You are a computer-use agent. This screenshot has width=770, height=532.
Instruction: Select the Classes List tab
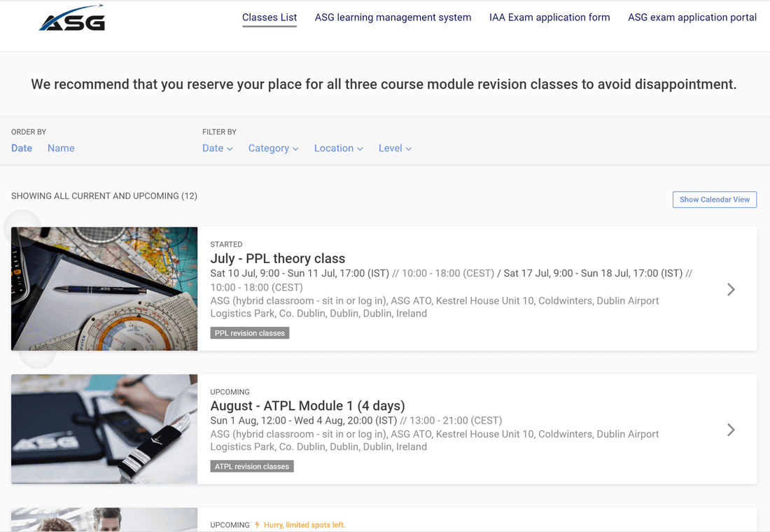pyautogui.click(x=269, y=17)
